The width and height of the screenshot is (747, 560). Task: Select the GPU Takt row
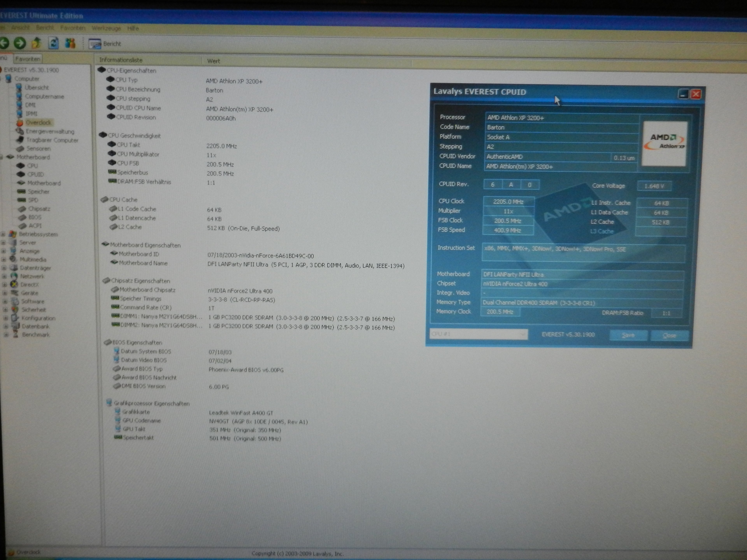198,429
